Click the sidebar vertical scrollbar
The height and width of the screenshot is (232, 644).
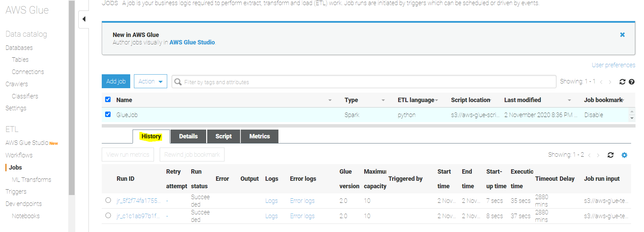point(72,98)
